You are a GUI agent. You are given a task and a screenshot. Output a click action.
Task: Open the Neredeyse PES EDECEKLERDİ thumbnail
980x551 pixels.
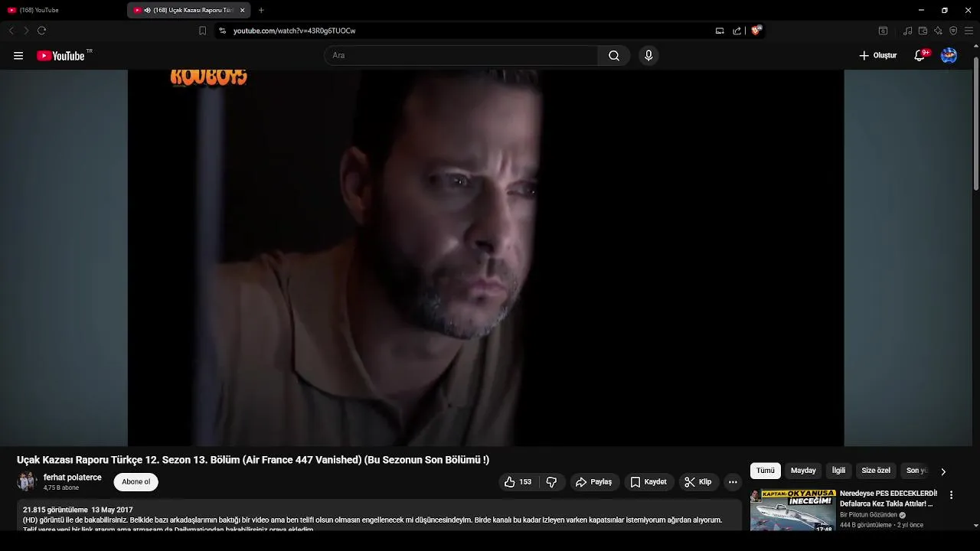point(792,510)
